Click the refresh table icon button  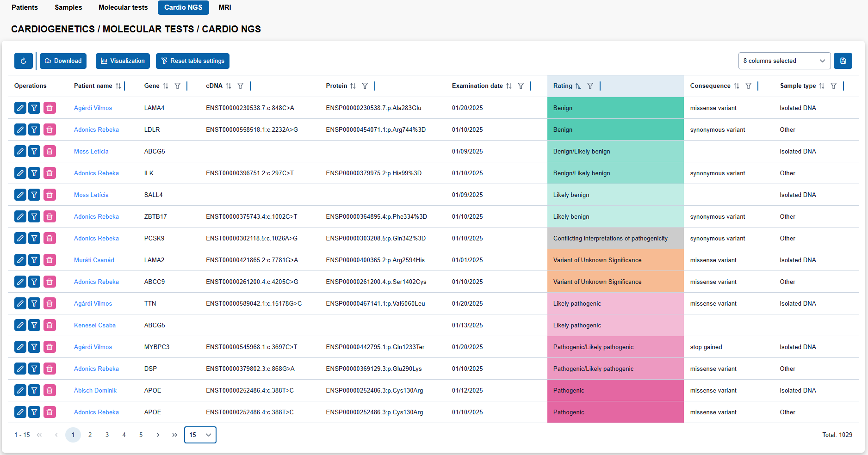24,61
